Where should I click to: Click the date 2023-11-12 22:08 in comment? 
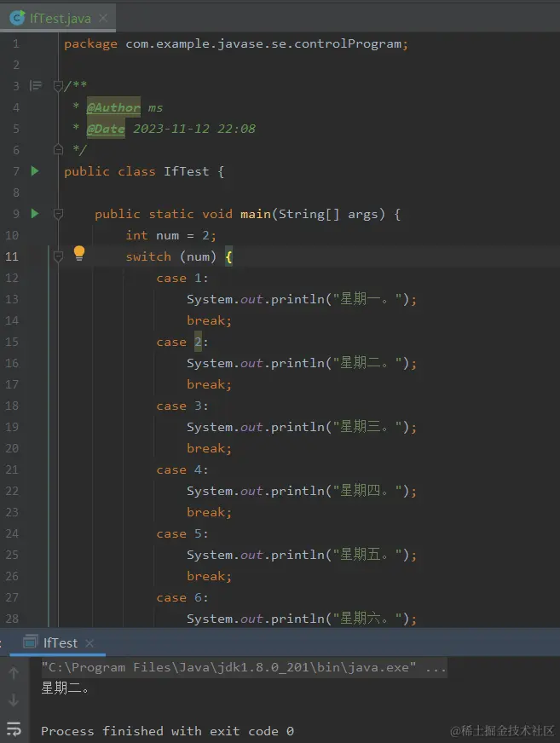click(194, 129)
